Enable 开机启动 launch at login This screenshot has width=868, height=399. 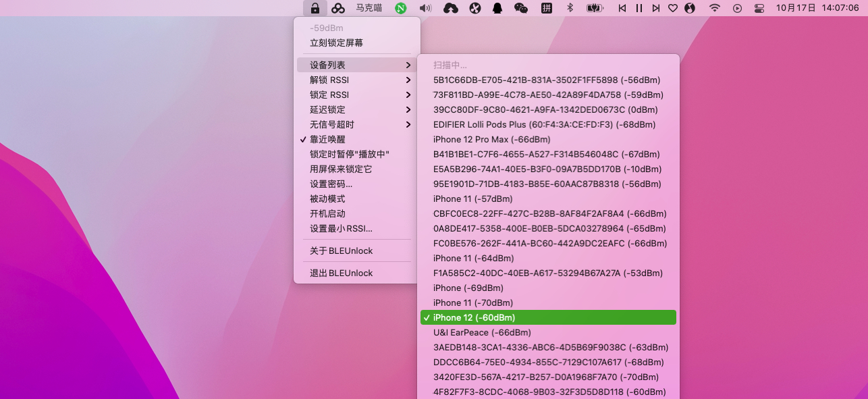tap(327, 213)
